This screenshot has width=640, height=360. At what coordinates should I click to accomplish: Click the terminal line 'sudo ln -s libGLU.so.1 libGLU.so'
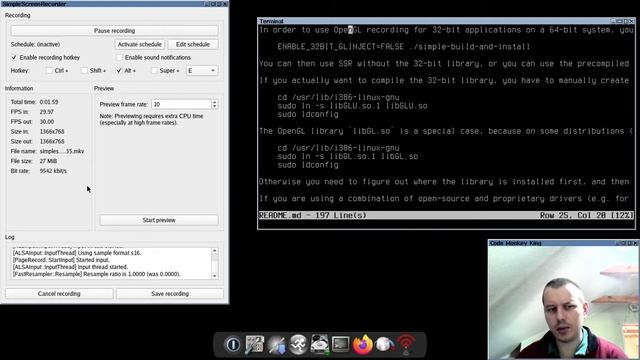pyautogui.click(x=352, y=106)
